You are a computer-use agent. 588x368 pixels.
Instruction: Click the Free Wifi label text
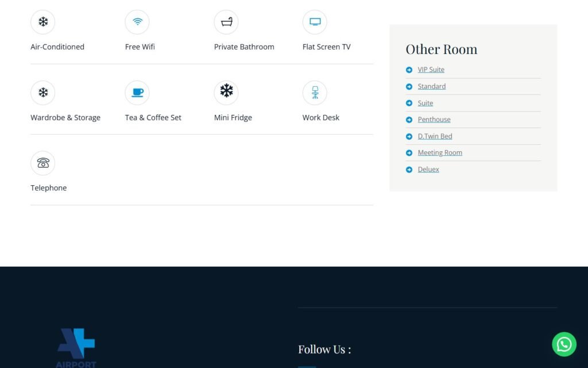coord(140,47)
